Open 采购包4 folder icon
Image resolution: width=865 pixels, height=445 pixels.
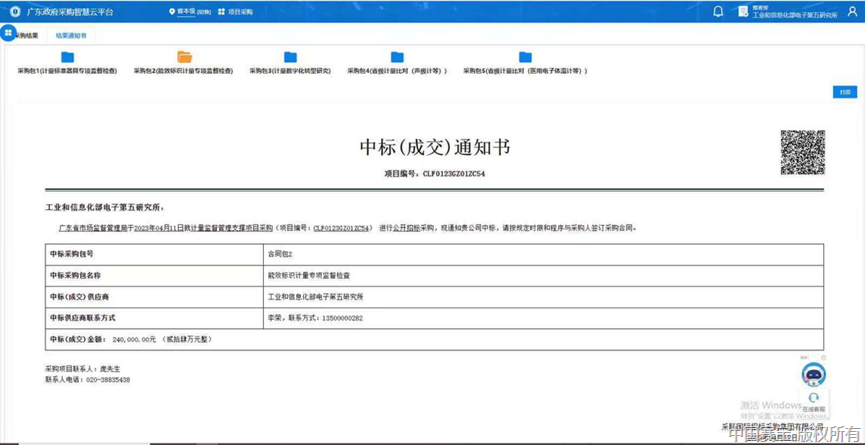click(x=397, y=58)
